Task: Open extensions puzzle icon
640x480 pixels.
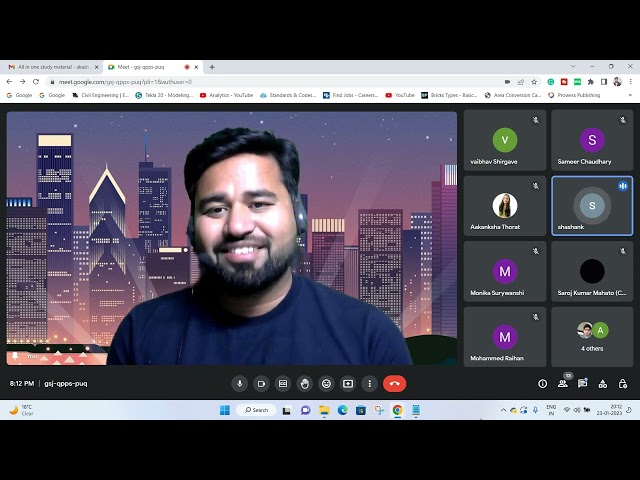Action: pos(591,82)
